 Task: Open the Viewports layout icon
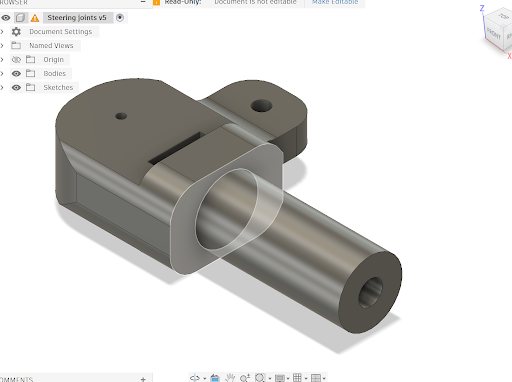coord(315,378)
